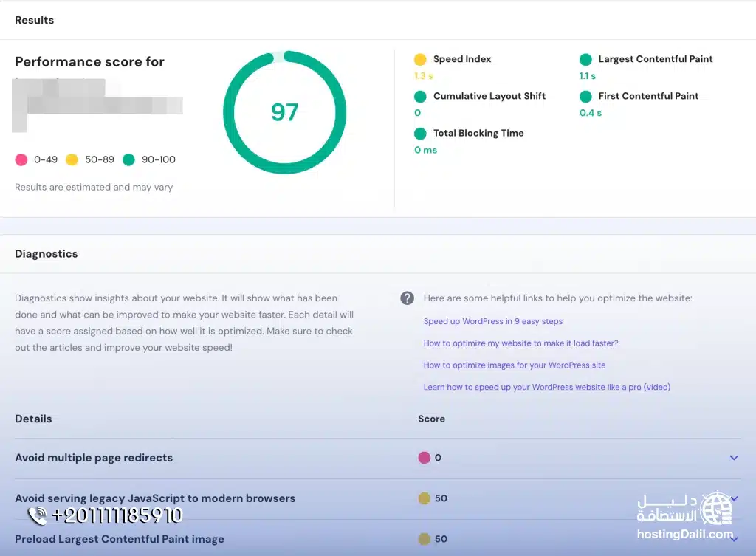
Task: Click the hostingDalil globe logo
Action: pos(715,509)
